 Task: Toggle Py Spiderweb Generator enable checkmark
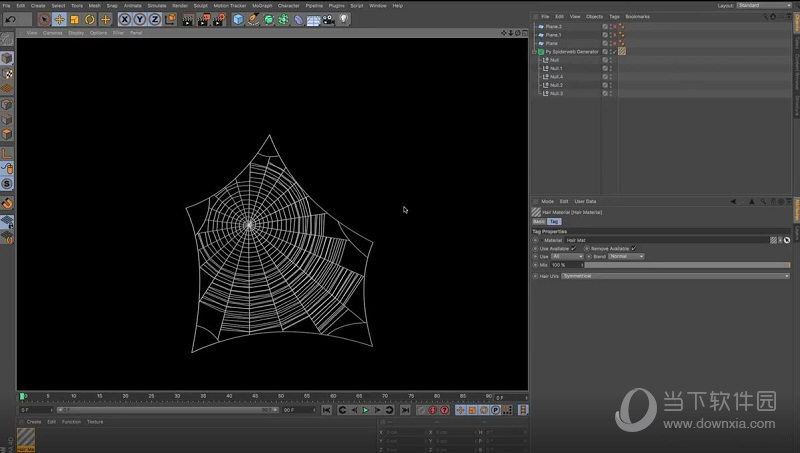point(615,52)
